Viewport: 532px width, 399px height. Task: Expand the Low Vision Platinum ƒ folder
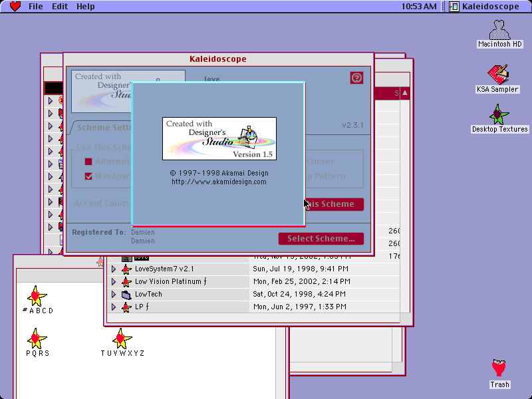(114, 281)
